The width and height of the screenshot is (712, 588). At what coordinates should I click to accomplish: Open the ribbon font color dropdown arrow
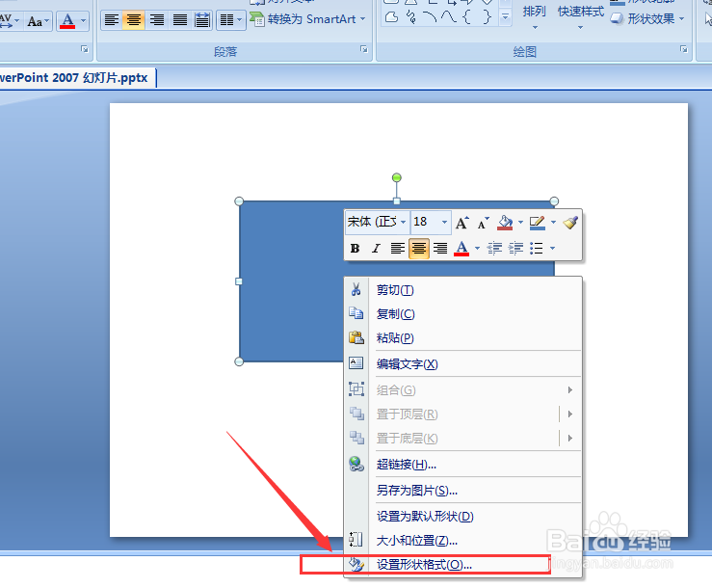[83, 21]
